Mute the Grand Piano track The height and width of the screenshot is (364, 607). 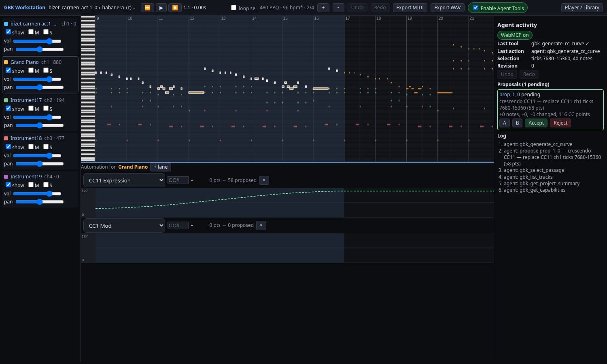31,70
